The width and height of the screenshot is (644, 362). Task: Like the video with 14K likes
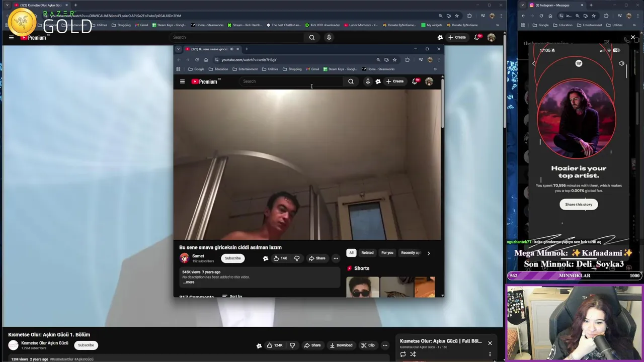[x=280, y=258]
